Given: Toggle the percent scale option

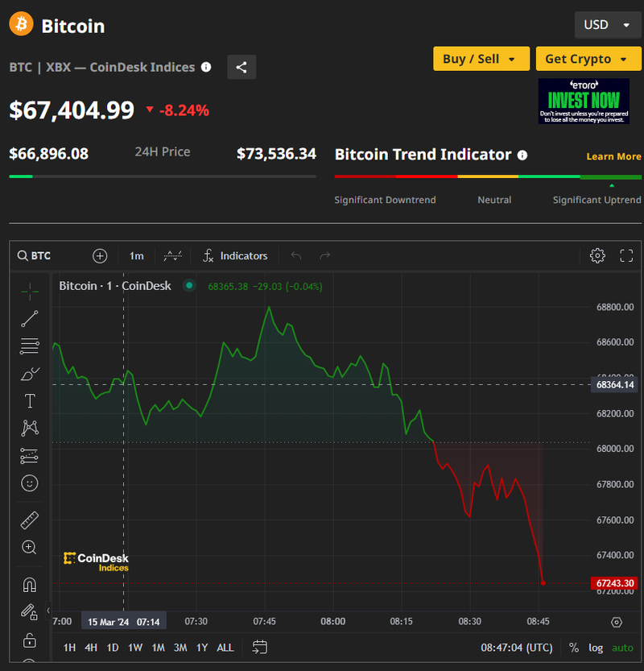Looking at the screenshot, I should [574, 647].
